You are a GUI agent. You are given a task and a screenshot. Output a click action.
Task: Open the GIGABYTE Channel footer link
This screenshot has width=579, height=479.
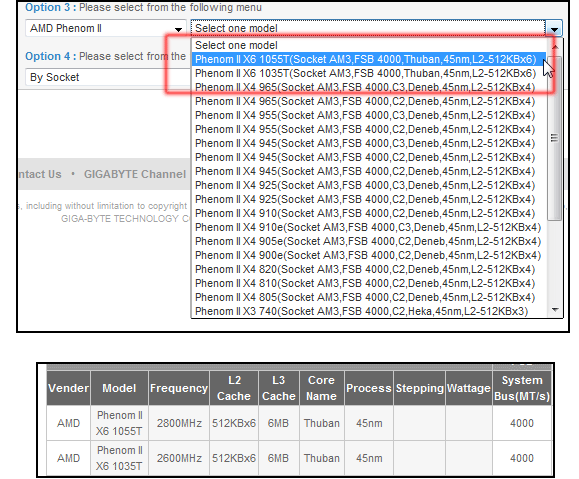135,174
